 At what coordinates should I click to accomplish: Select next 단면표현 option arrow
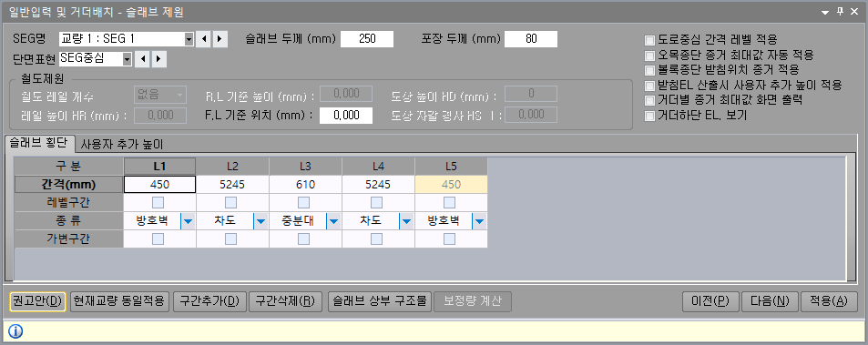coord(158,58)
